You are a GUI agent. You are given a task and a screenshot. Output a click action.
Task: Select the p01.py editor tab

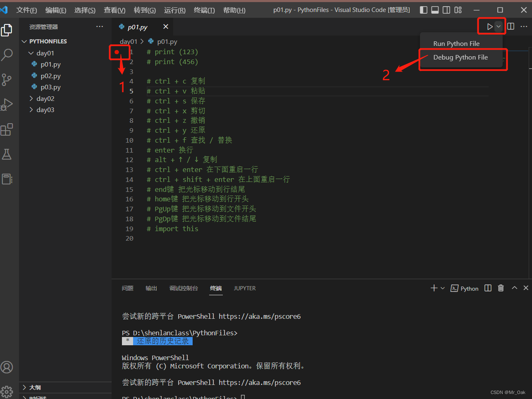point(138,27)
